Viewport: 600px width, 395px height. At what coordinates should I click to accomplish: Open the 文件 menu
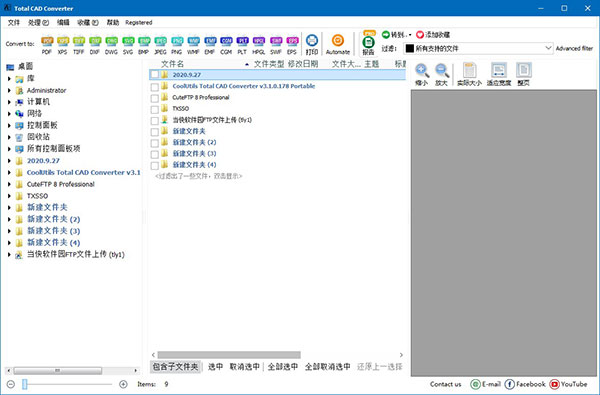(x=14, y=23)
